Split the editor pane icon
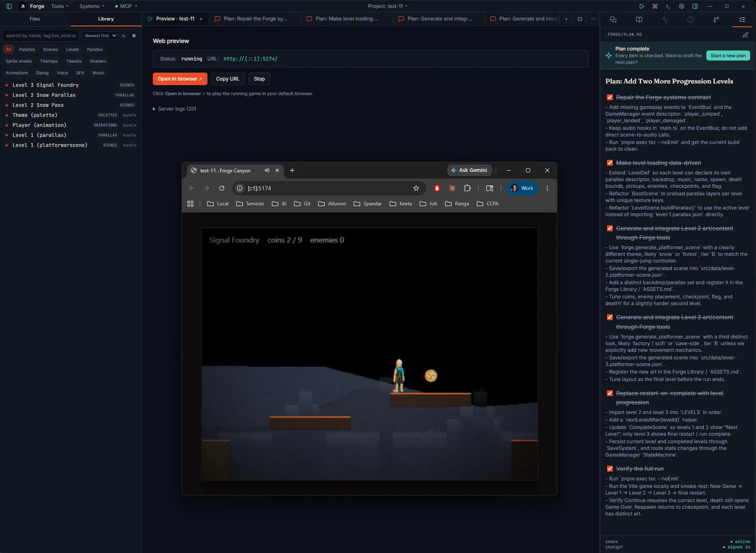 [580, 19]
